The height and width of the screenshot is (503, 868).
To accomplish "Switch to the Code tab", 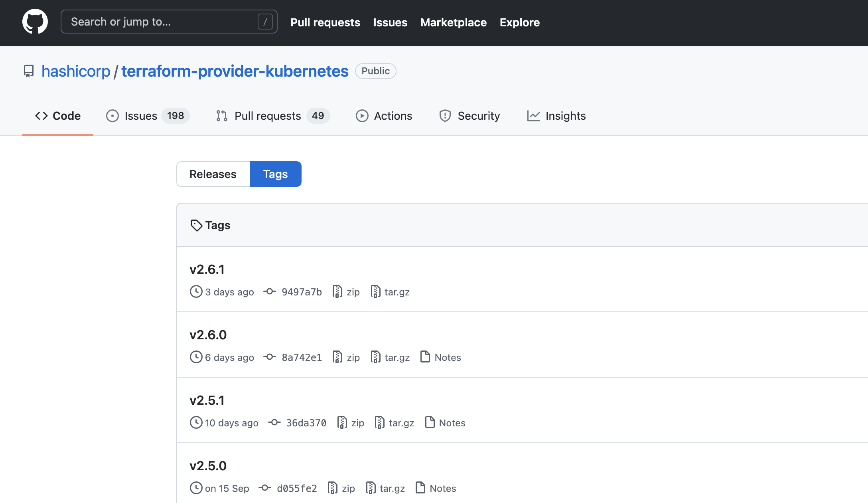I will [x=58, y=116].
